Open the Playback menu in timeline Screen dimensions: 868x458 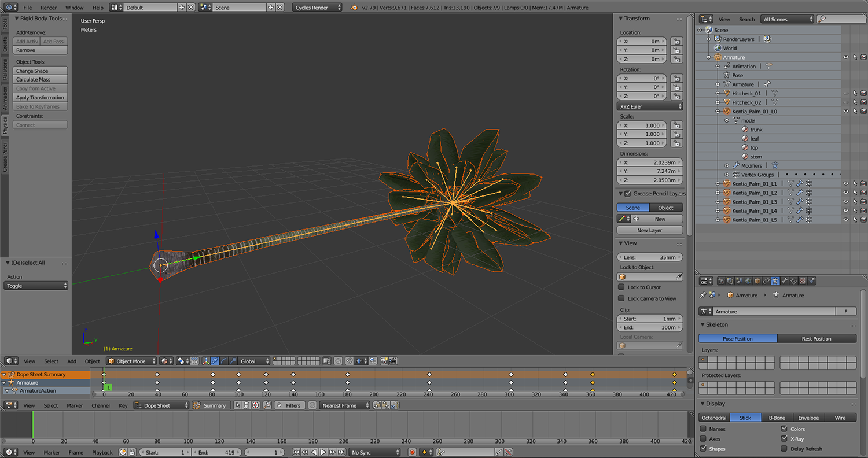102,452
